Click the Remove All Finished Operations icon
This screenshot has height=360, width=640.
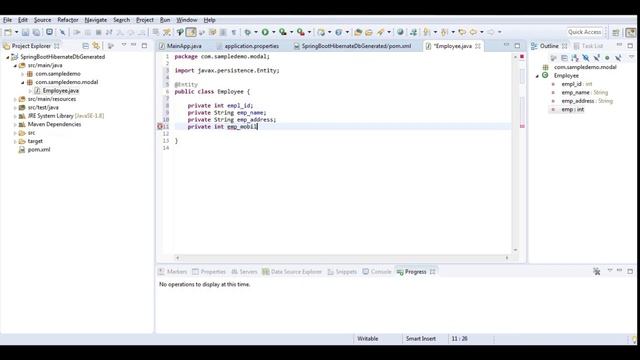(x=596, y=271)
